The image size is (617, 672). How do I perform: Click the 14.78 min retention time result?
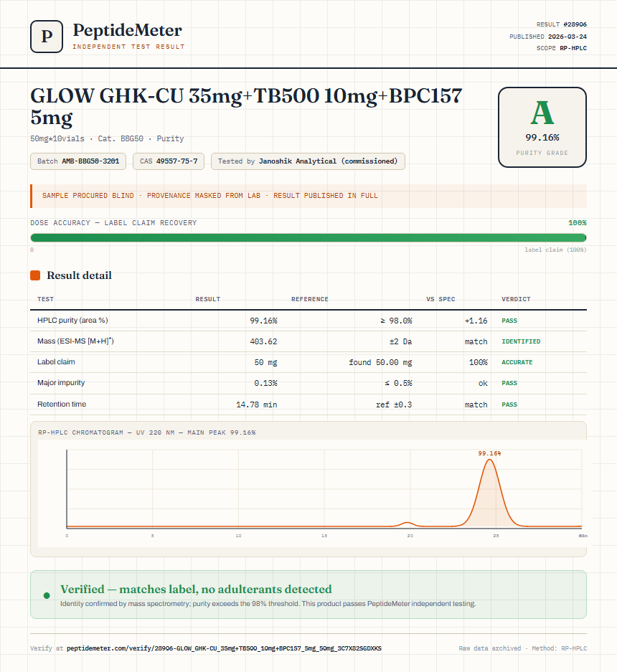click(x=256, y=404)
